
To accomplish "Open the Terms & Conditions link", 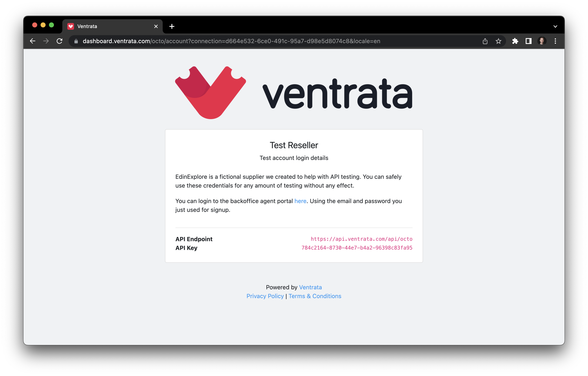I will 315,296.
